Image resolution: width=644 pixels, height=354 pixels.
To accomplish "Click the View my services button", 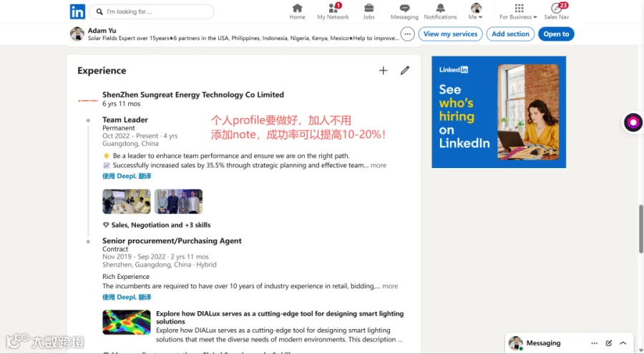I will click(450, 34).
